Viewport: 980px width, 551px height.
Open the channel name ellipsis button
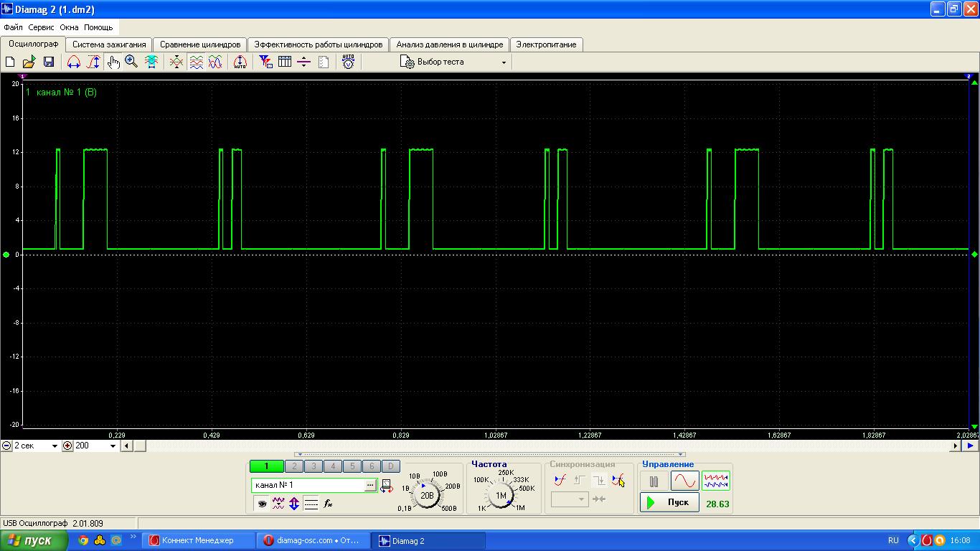(x=370, y=485)
